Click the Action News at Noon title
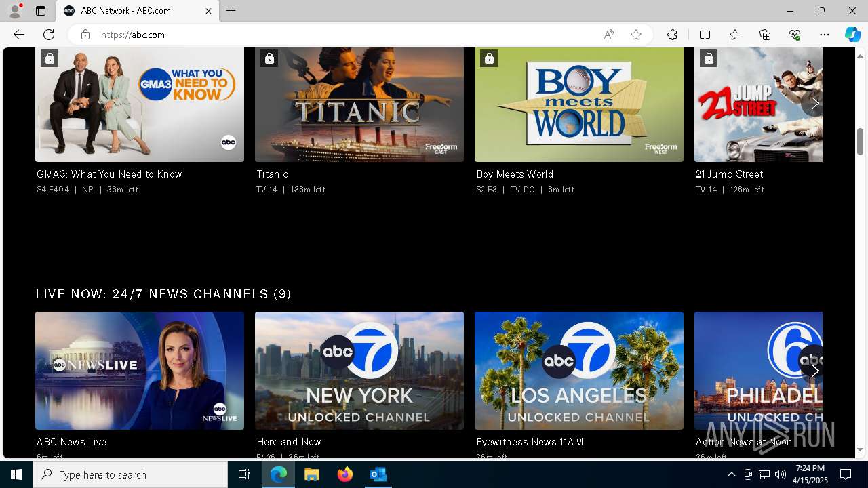This screenshot has height=488, width=868. pos(744,442)
